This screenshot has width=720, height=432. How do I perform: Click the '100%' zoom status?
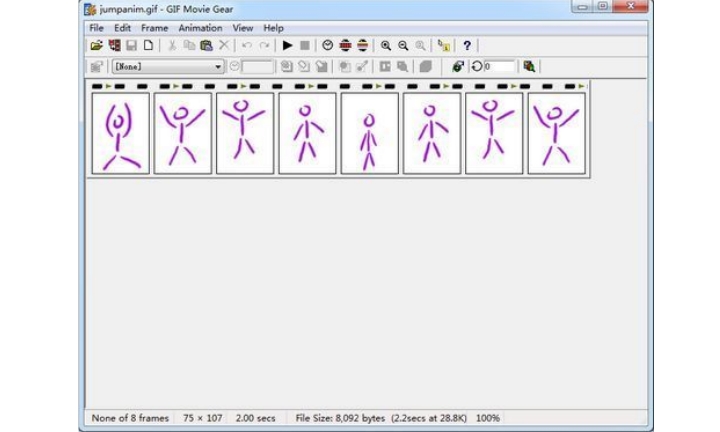[488, 418]
